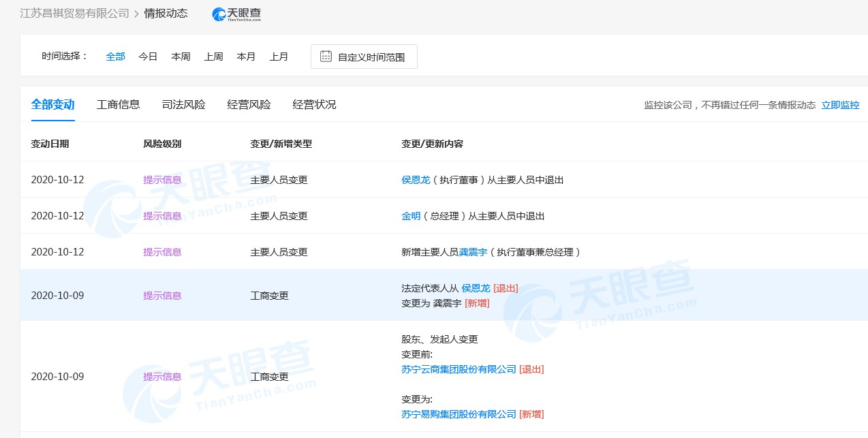868x438 pixels.
Task: Click 2020-10-09 date in shareholder change row
Action: [x=57, y=377]
